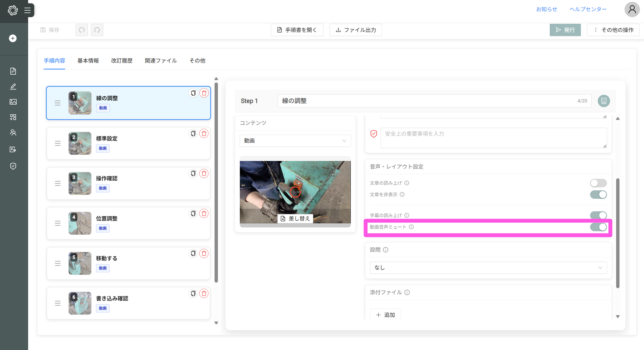Open the 動画 content type dropdown
The height and width of the screenshot is (350, 644).
295,141
